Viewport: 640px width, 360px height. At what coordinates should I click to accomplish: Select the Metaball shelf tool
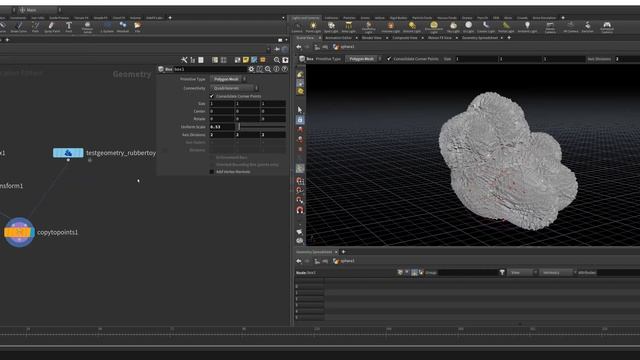coord(123,27)
